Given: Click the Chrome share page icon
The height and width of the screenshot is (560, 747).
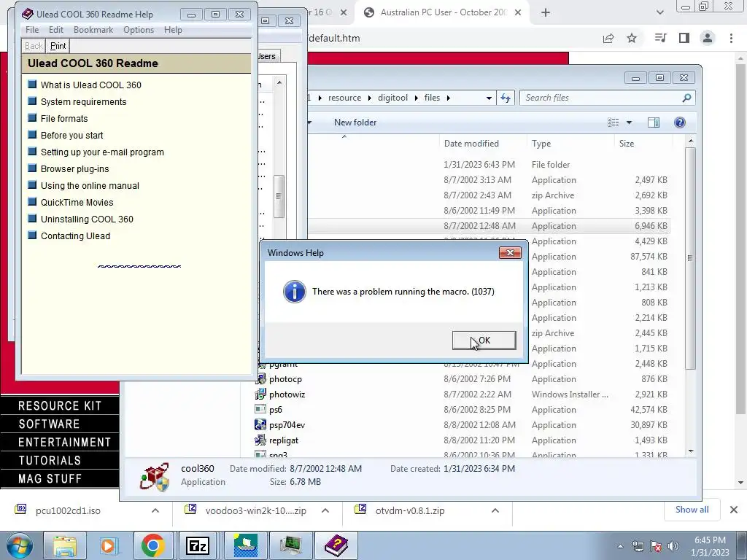Looking at the screenshot, I should click(608, 38).
